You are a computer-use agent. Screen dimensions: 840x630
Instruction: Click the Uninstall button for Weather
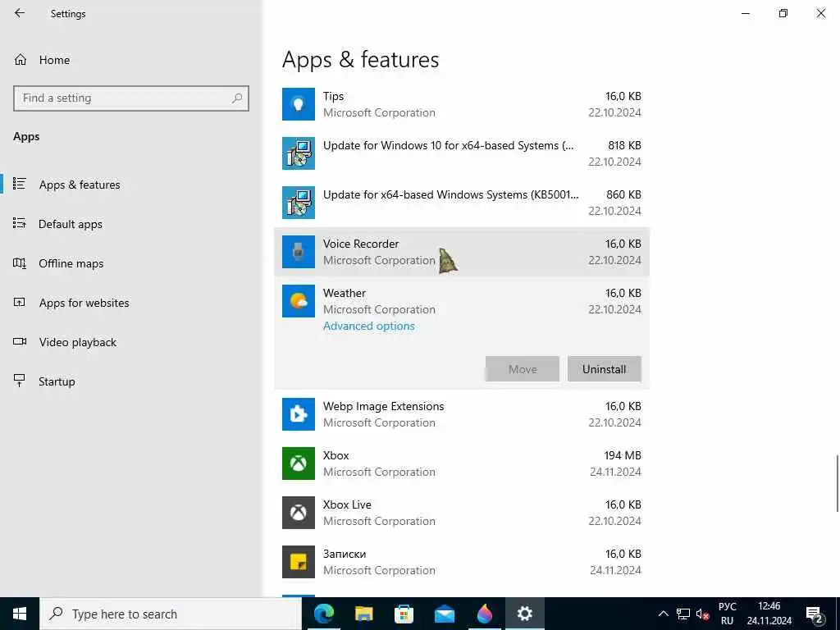[x=605, y=369]
